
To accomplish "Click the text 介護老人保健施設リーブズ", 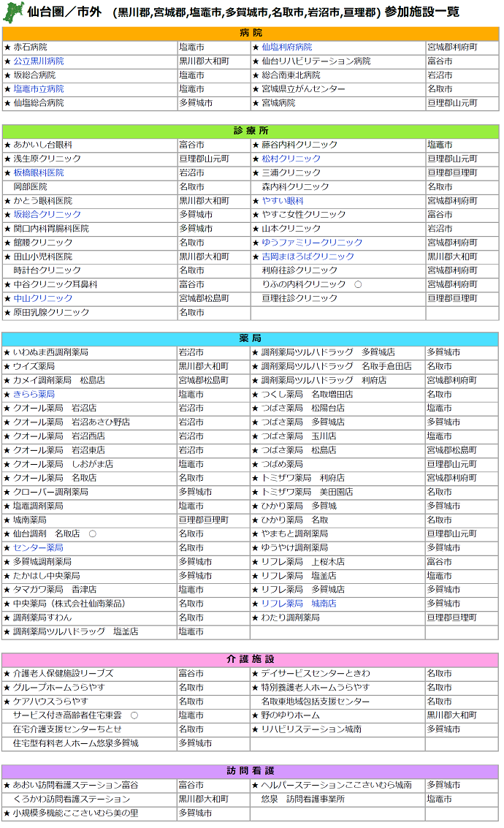I will coord(64,673).
